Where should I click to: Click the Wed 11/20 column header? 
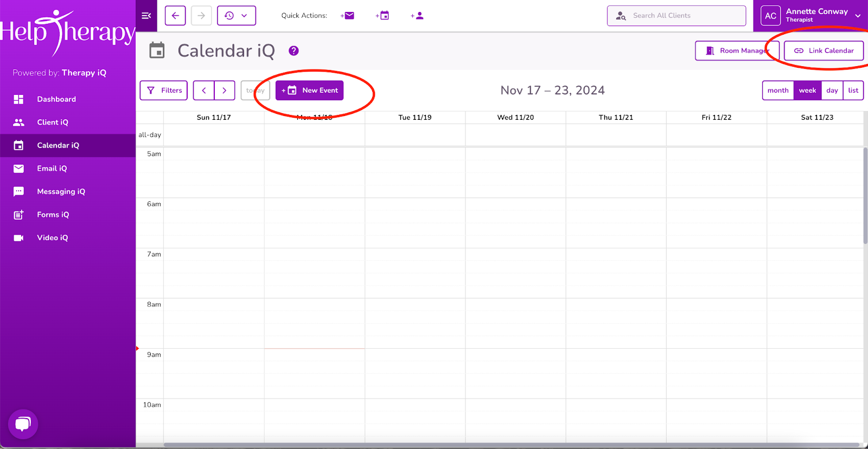[515, 118]
